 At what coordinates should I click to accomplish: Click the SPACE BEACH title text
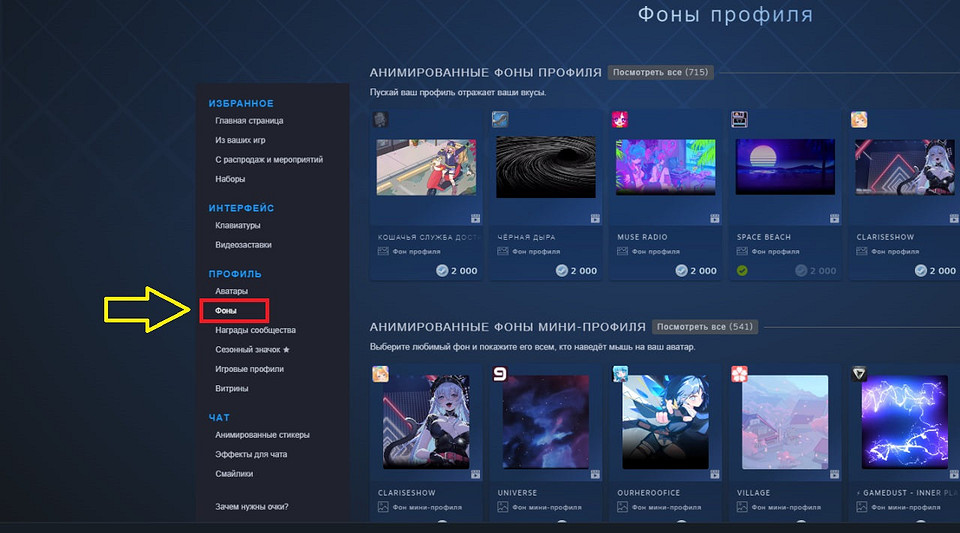[x=764, y=237]
